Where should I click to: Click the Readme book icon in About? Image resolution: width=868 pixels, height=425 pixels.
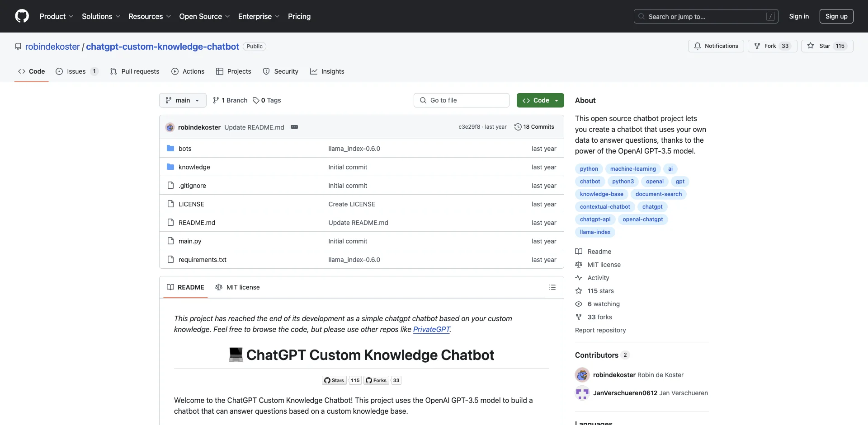click(579, 252)
